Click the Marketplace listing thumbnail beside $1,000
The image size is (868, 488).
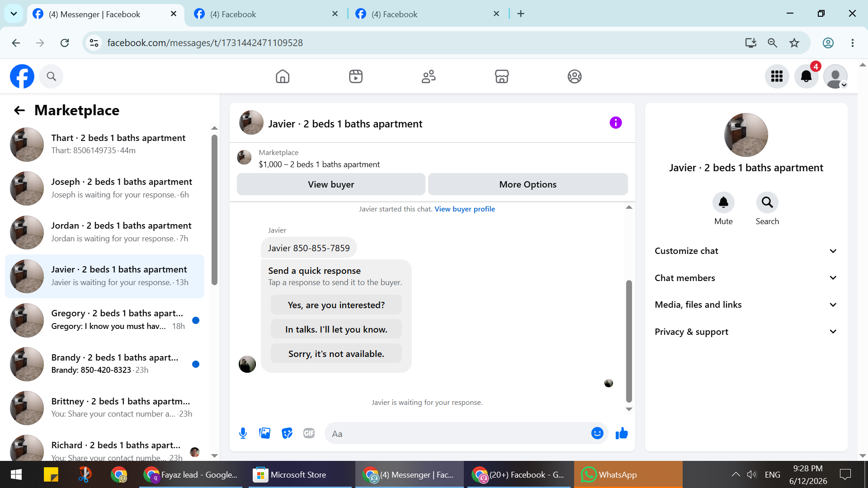(x=244, y=158)
